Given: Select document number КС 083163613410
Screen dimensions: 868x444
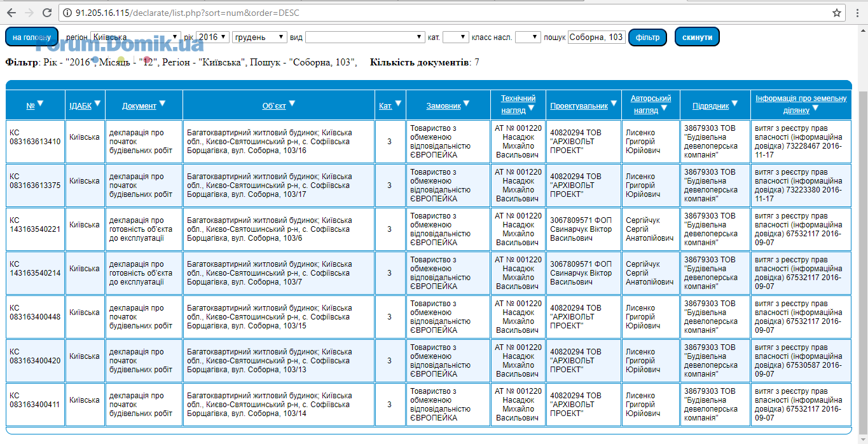Looking at the screenshot, I should (36, 137).
